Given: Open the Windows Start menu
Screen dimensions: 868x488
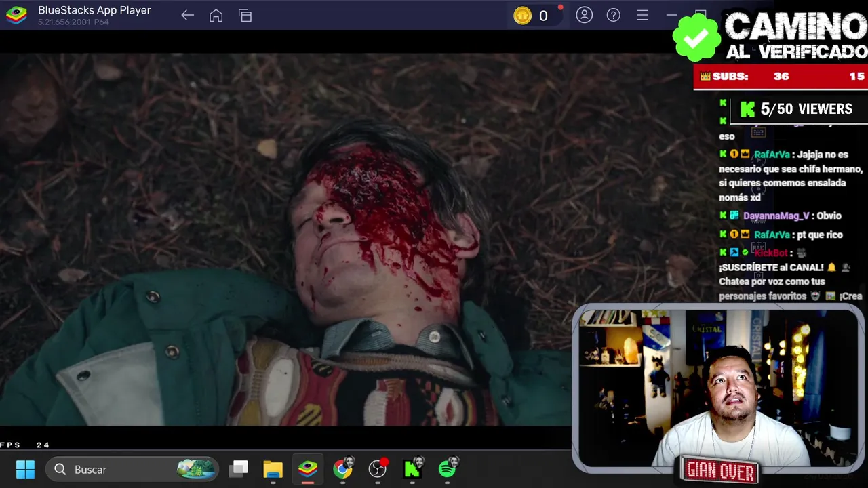Looking at the screenshot, I should [25, 469].
